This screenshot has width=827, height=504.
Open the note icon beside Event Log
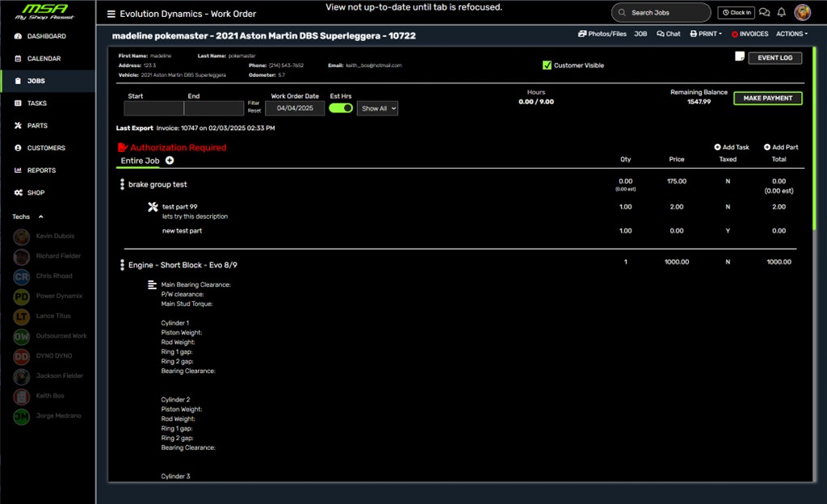(740, 57)
